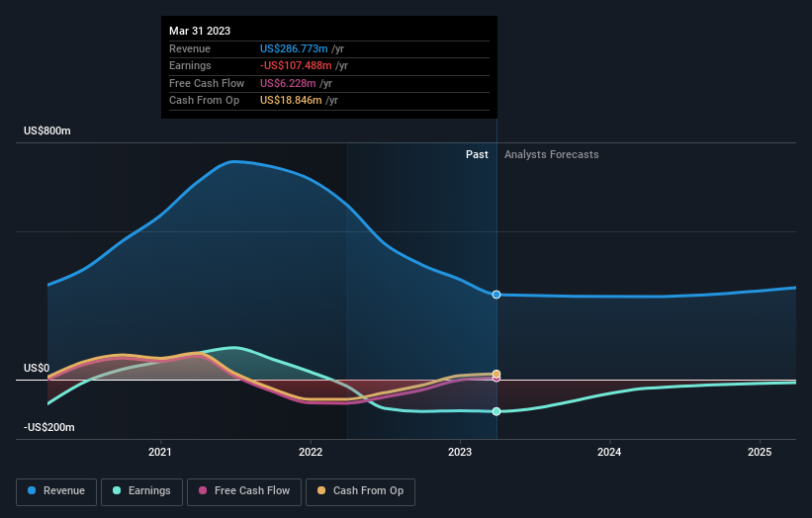Click the Revenue row label in tooltip

[190, 48]
